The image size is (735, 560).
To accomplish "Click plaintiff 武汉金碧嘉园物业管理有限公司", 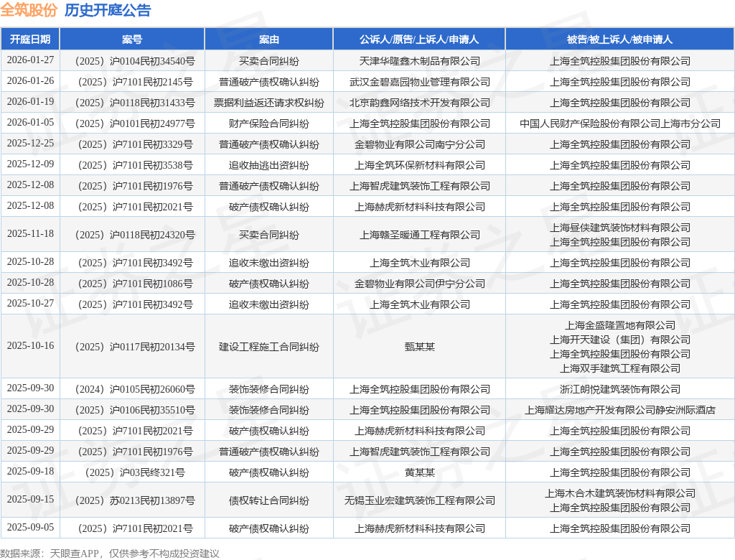I will [x=419, y=82].
